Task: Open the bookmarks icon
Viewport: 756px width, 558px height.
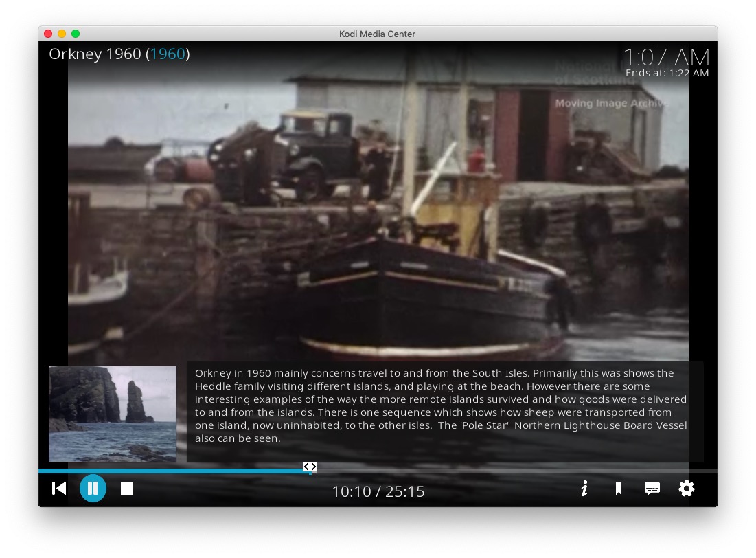Action: 618,489
